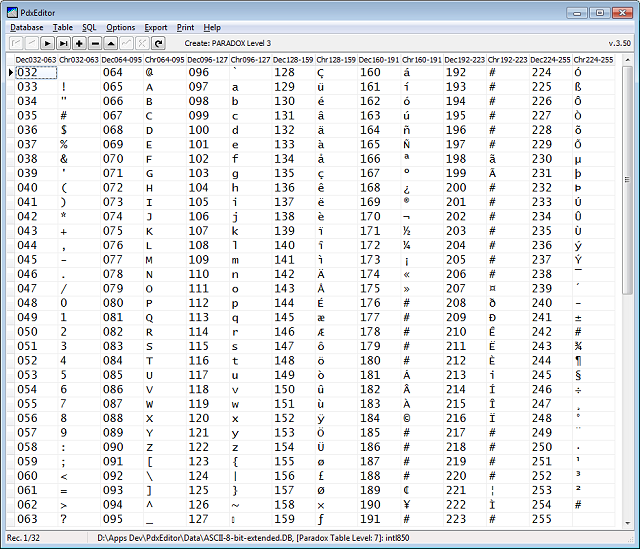
Task: Select the cell containing letter A
Action: click(x=164, y=87)
